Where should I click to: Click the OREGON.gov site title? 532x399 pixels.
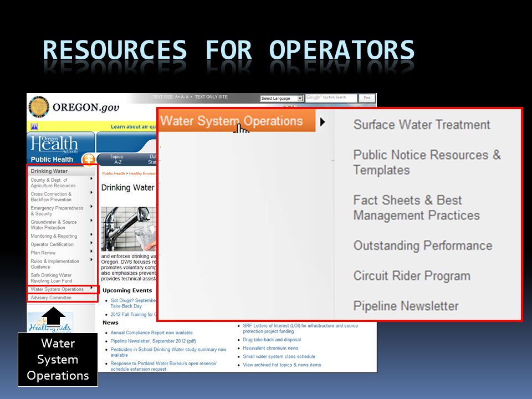point(86,107)
